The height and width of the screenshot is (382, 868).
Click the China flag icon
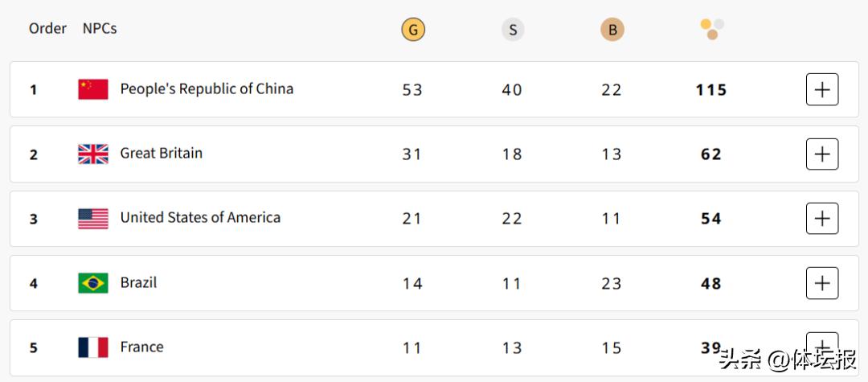(93, 89)
